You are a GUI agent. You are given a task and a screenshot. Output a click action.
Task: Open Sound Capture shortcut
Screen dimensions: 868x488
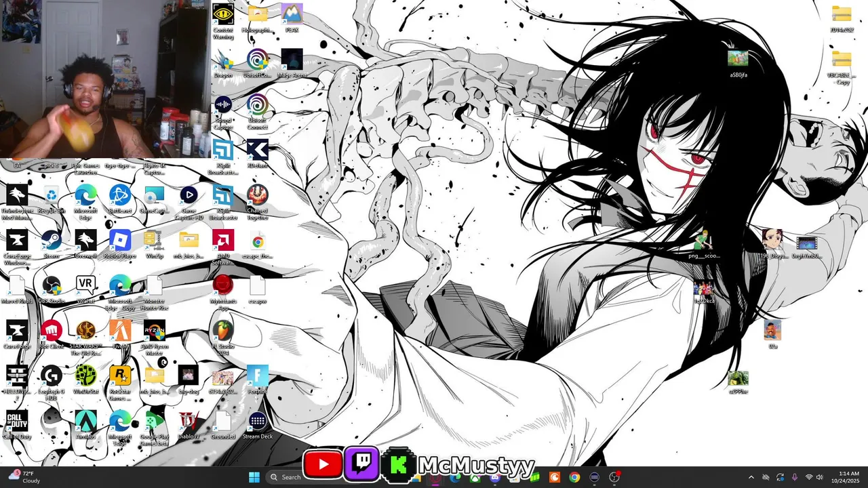(x=223, y=112)
